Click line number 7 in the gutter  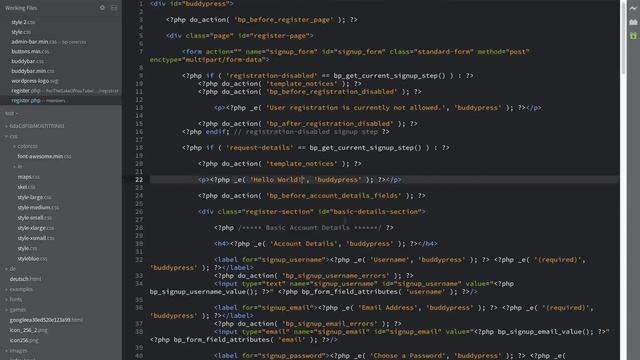coord(141,51)
